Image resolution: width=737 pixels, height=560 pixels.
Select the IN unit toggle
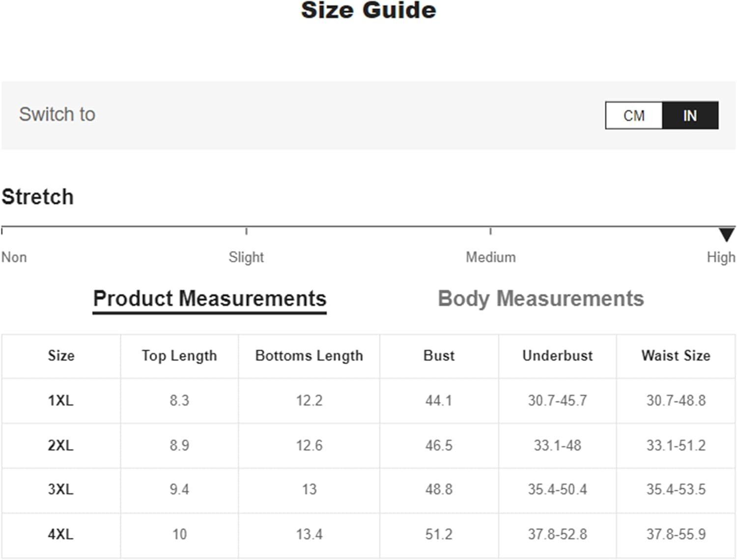690,115
